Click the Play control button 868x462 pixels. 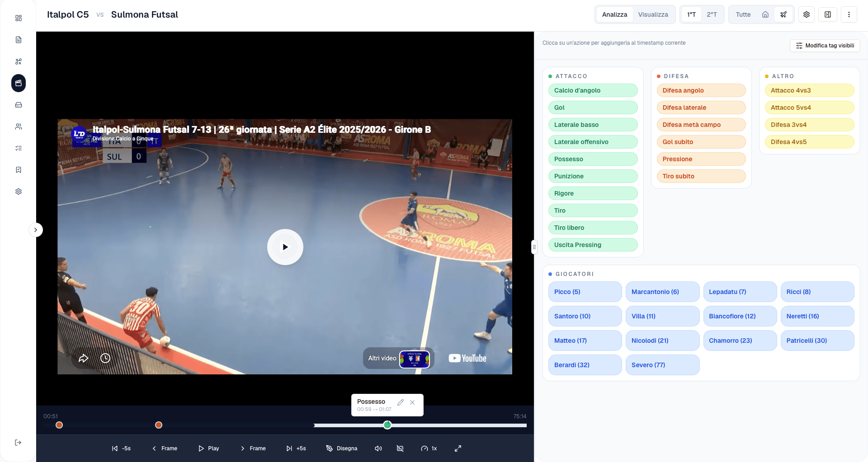(208, 448)
